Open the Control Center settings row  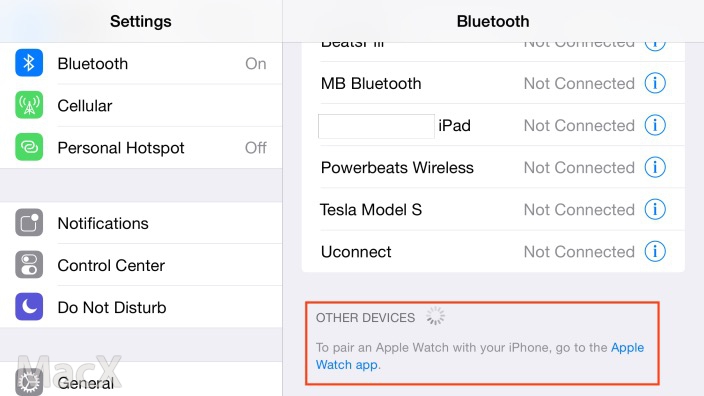pos(141,265)
